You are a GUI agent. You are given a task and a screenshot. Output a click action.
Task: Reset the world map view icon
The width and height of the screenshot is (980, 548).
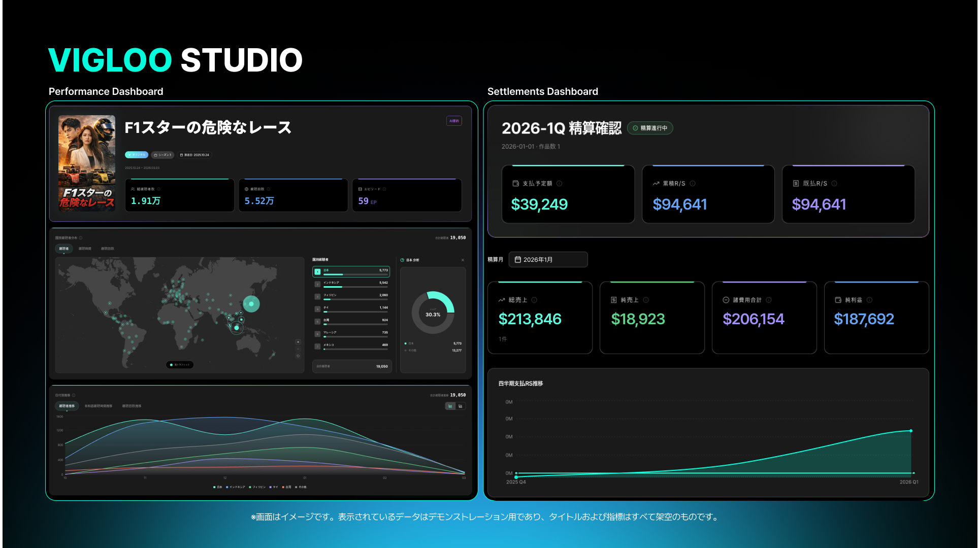tap(298, 356)
